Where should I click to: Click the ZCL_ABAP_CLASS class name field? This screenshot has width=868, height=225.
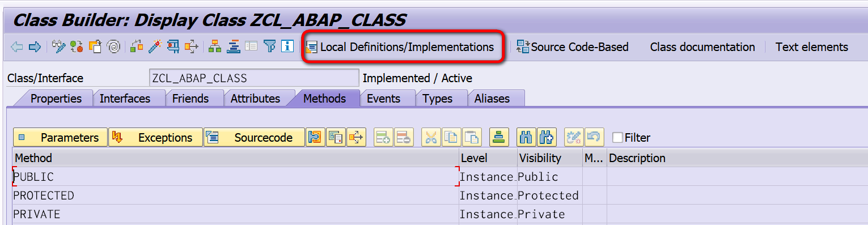[254, 78]
